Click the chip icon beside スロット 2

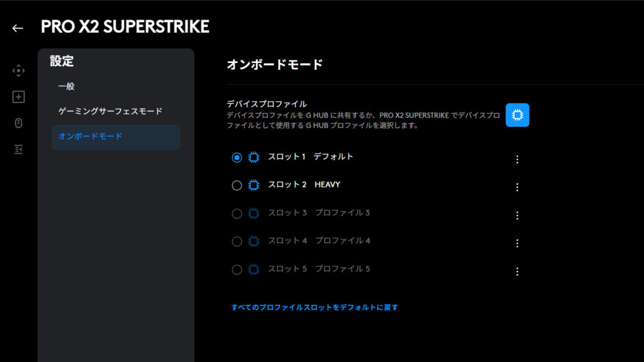[x=254, y=185]
